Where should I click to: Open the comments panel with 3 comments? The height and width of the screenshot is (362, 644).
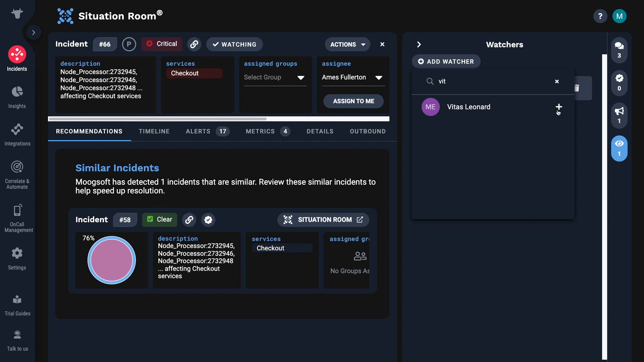pos(619,50)
